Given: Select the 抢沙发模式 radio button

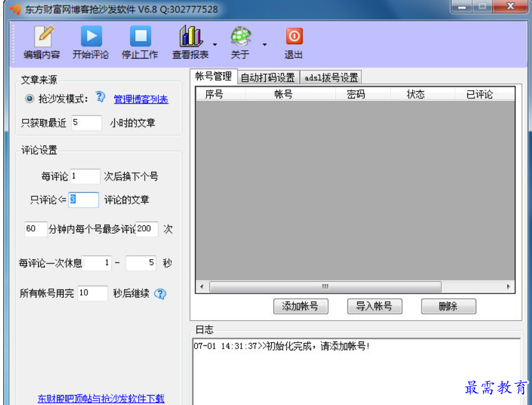Looking at the screenshot, I should pos(30,99).
